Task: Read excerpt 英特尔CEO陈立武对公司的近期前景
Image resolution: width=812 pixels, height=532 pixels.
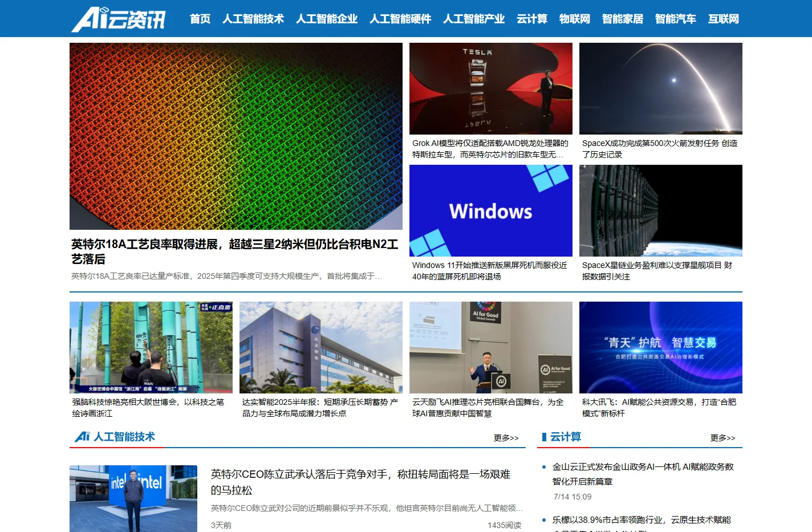Action: pos(367,508)
